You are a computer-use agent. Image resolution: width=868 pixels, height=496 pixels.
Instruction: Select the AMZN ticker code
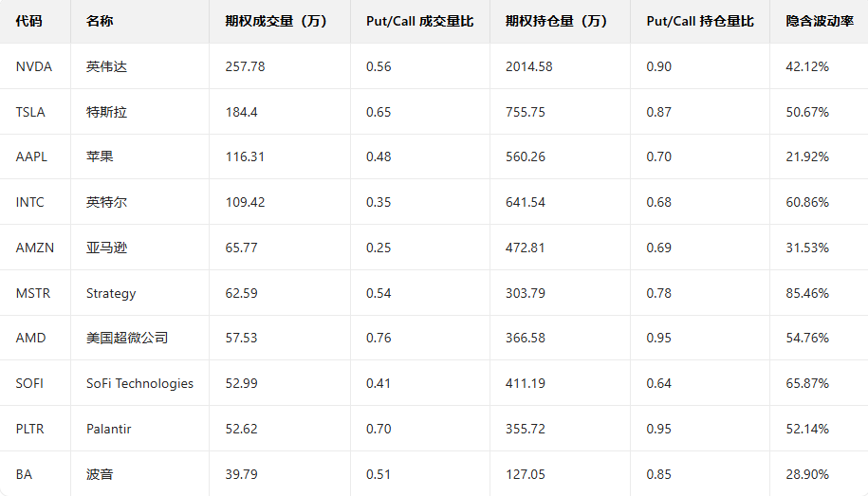(35, 248)
